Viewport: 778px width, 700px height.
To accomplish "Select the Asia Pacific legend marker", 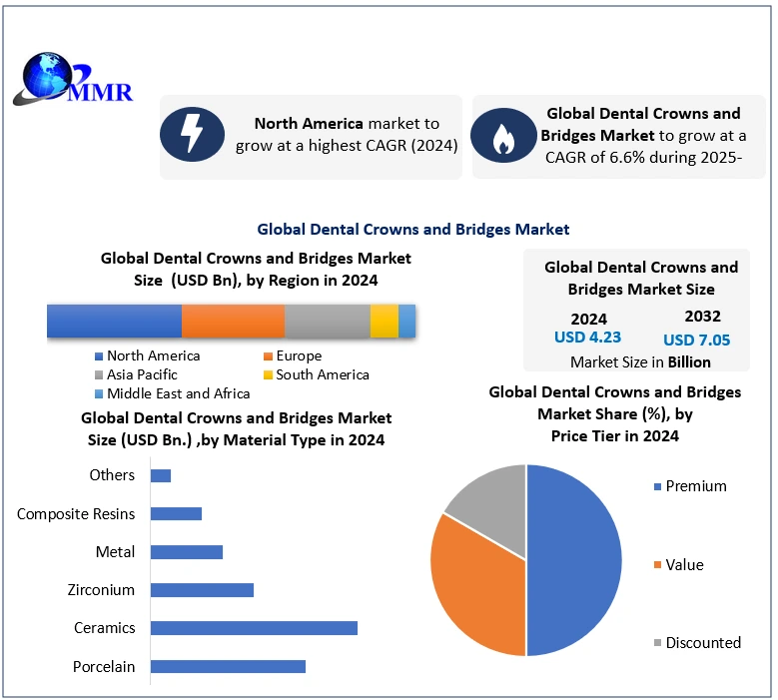I will (x=99, y=375).
